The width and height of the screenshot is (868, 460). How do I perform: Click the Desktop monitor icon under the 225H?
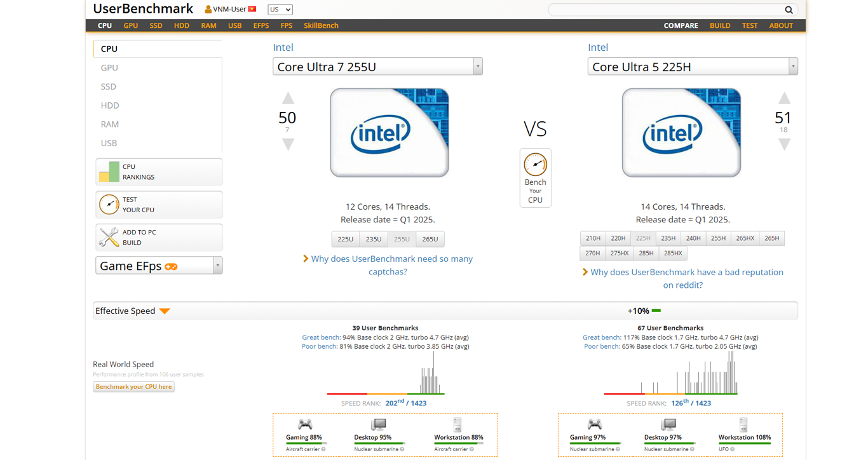pos(668,424)
